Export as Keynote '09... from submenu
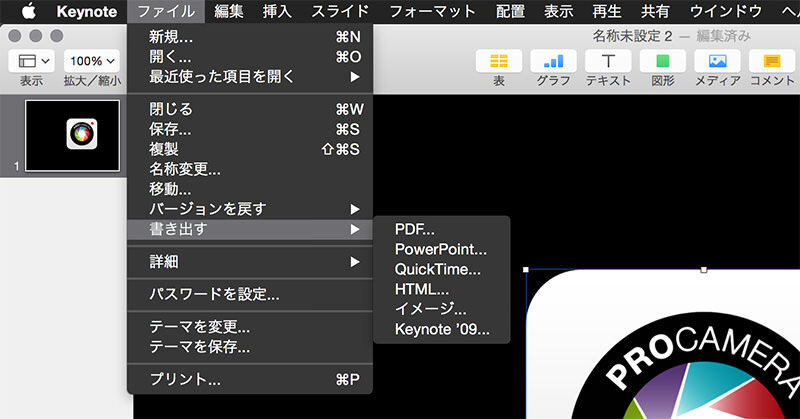This screenshot has width=800, height=419. tap(442, 329)
